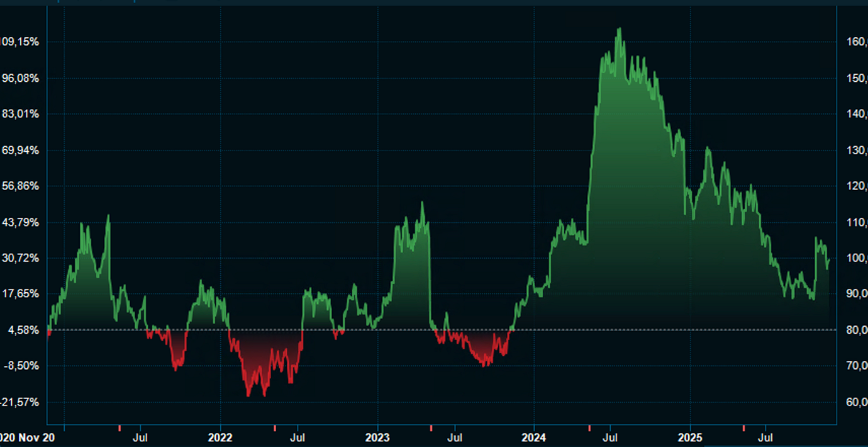Screen dimensions: 868x447
Task: Click the chart's highest peak in mid-2024
Action: pyautogui.click(x=619, y=29)
